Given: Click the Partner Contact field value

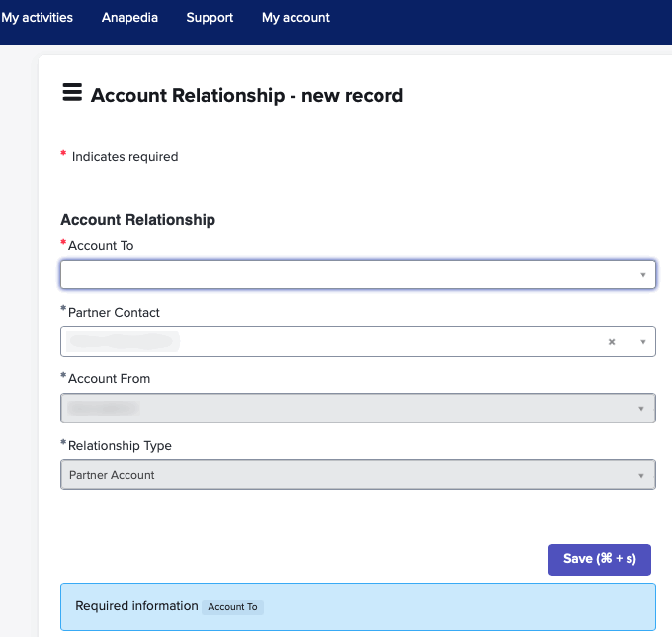Looking at the screenshot, I should [x=124, y=342].
